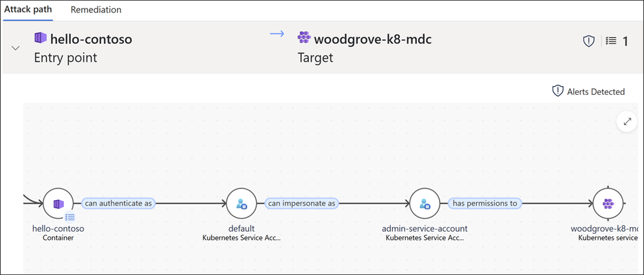The image size is (644, 275).
Task: Click the hello-contoso heading text
Action: [x=92, y=39]
